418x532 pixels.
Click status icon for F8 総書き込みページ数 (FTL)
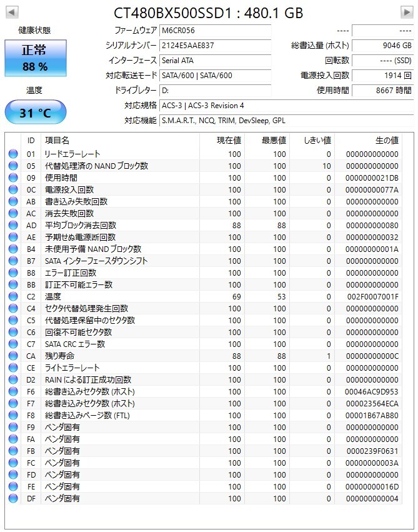(x=13, y=415)
